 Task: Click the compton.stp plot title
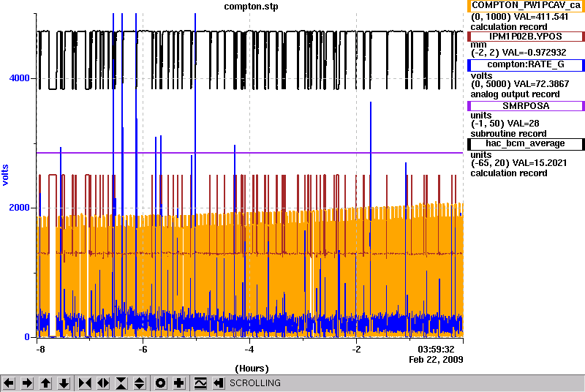(251, 7)
